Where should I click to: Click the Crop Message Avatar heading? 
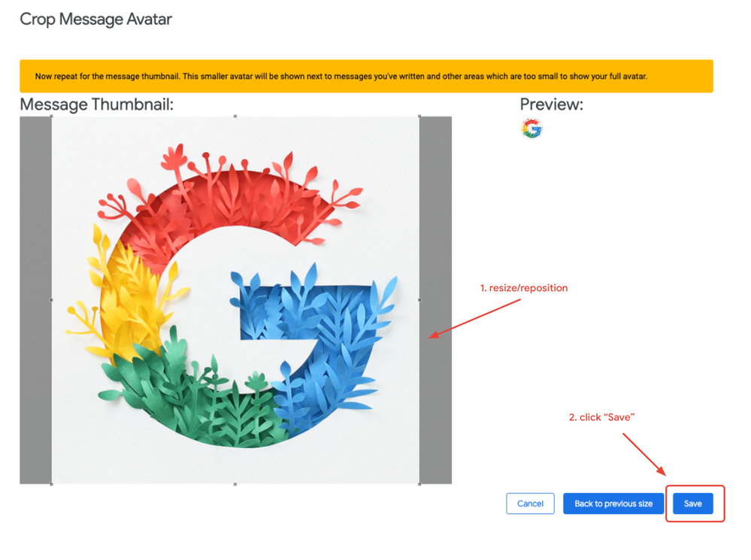(95, 19)
